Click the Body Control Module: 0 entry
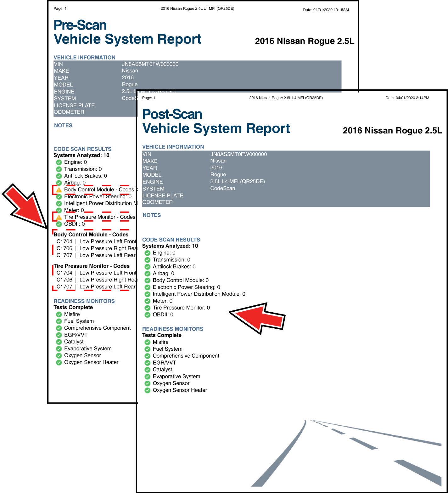The image size is (448, 493). (181, 280)
